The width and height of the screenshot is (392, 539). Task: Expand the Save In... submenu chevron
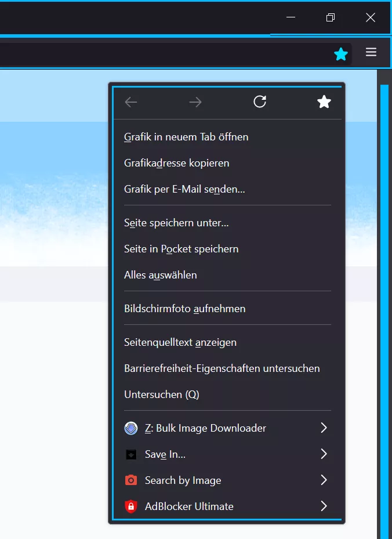[324, 454]
